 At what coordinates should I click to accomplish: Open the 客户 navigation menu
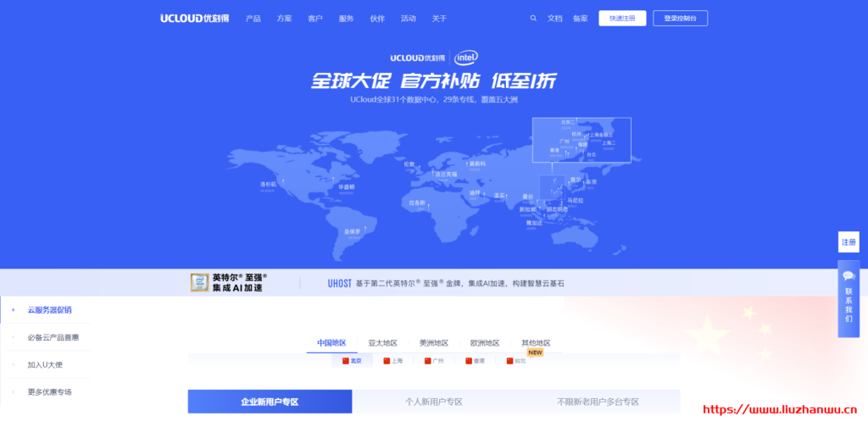coord(315,19)
